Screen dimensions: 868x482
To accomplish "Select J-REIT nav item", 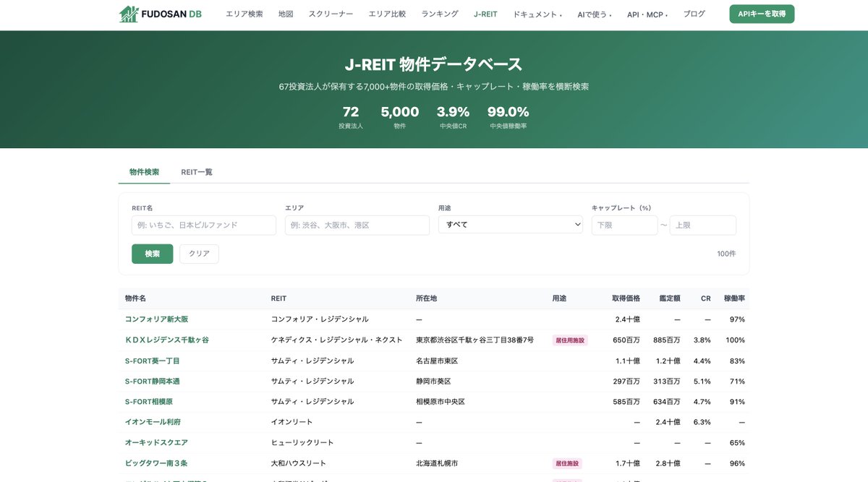I will 485,14.
